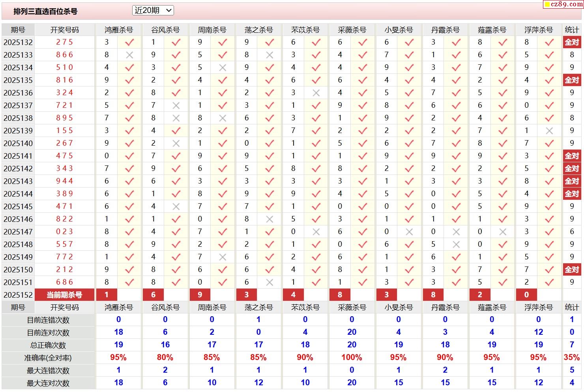Click winning number 6 8 6 in row 2025151
Image resolution: width=584 pixels, height=392 pixels.
[x=65, y=282]
